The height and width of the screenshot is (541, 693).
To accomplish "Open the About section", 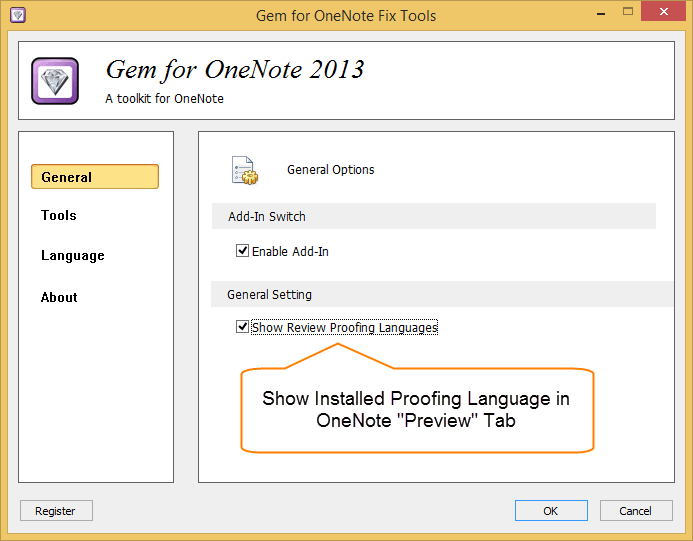I will tap(59, 297).
